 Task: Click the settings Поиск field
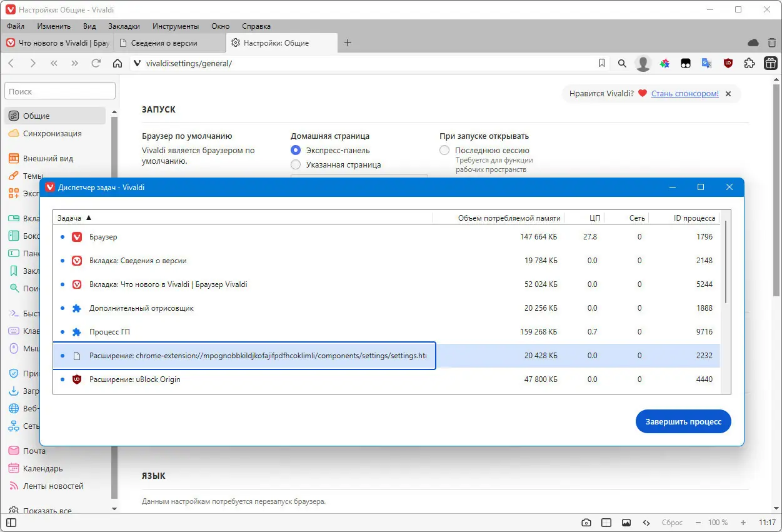(60, 91)
